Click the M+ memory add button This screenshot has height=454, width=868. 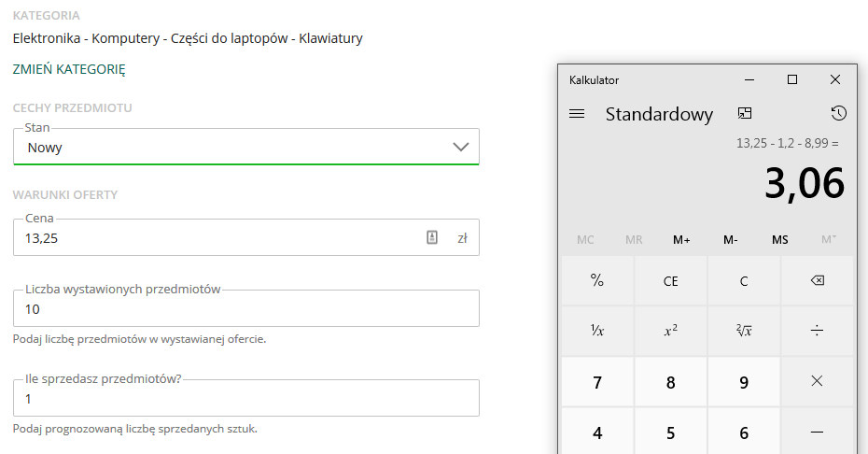pos(681,240)
